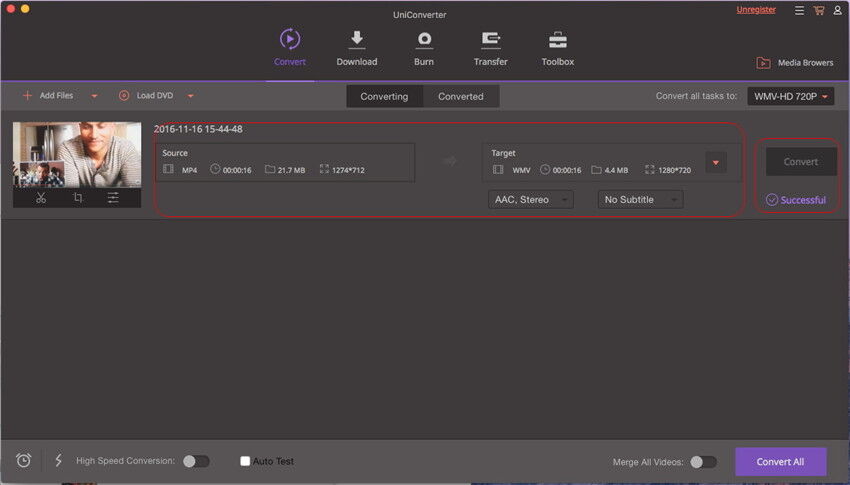Open the effects adjustment sliders icon
The height and width of the screenshot is (485, 850).
(113, 198)
